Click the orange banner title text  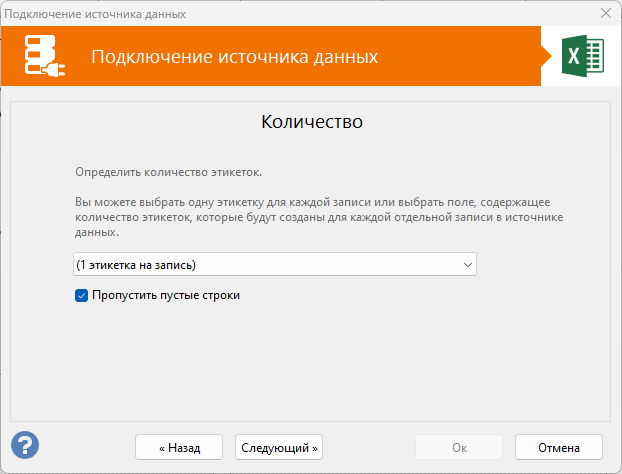[x=234, y=56]
